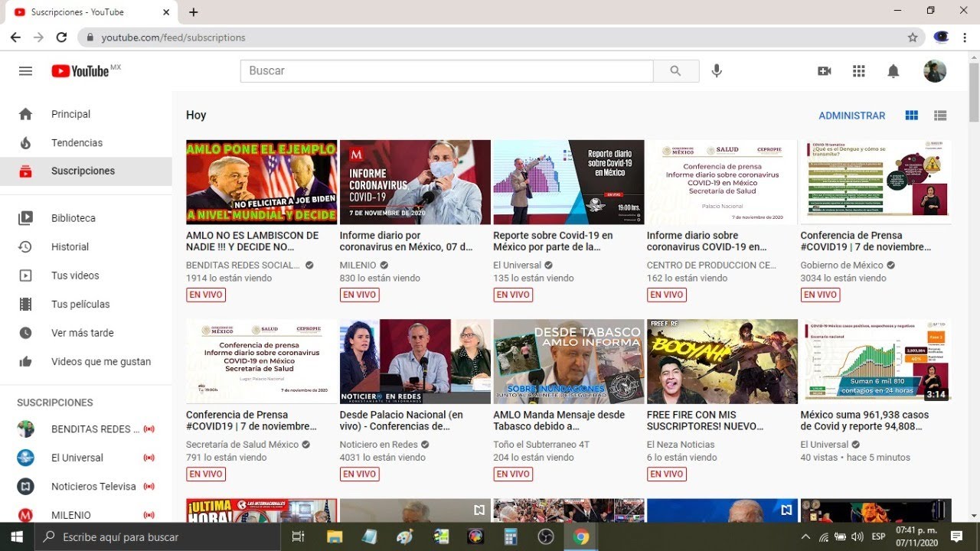This screenshot has height=551, width=980.
Task: Click the page vertical scrollbar
Action: point(974,92)
